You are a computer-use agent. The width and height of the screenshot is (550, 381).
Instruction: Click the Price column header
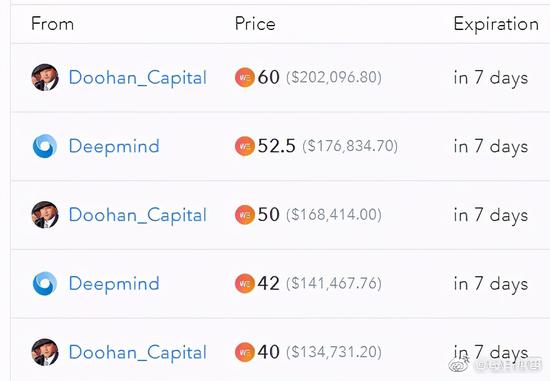pyautogui.click(x=255, y=24)
